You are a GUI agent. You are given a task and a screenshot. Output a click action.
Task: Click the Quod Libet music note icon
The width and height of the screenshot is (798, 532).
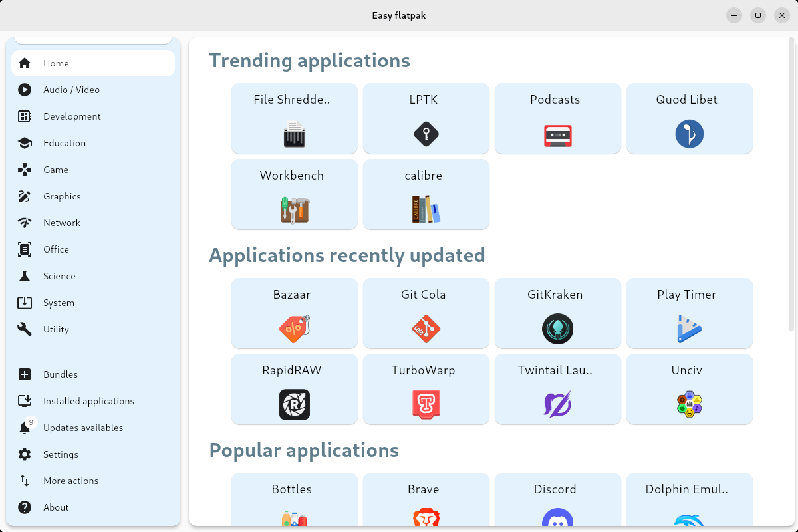[689, 134]
